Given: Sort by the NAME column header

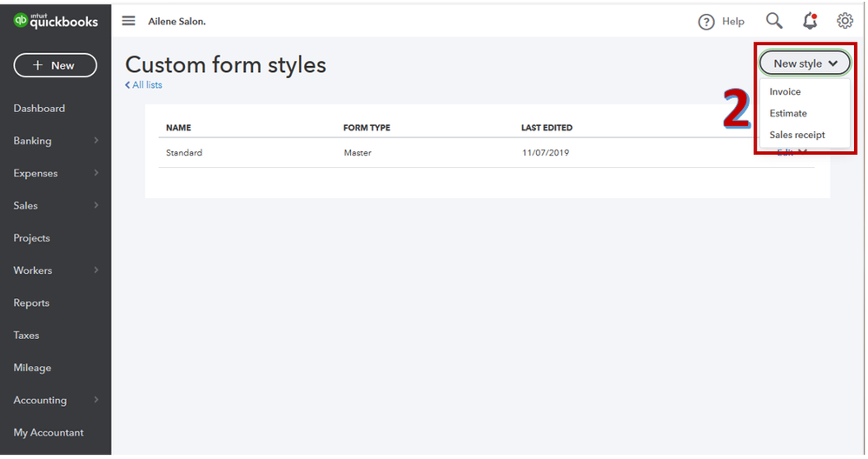Looking at the screenshot, I should 178,127.
